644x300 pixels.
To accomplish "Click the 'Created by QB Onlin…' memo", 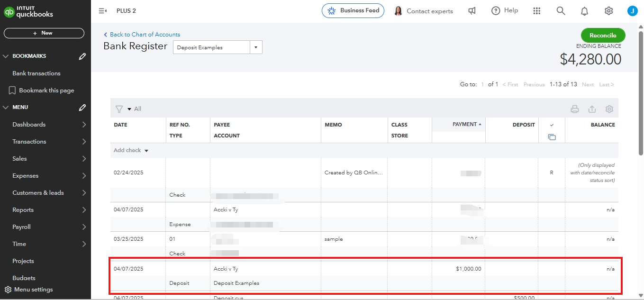I will [x=354, y=173].
